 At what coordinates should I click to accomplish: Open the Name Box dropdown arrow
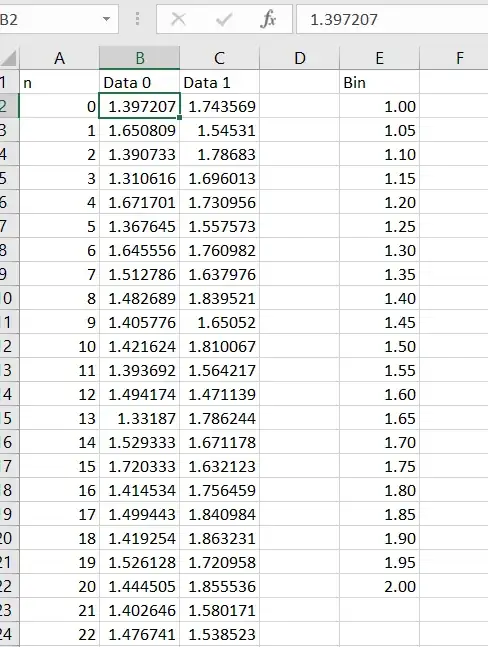106,19
